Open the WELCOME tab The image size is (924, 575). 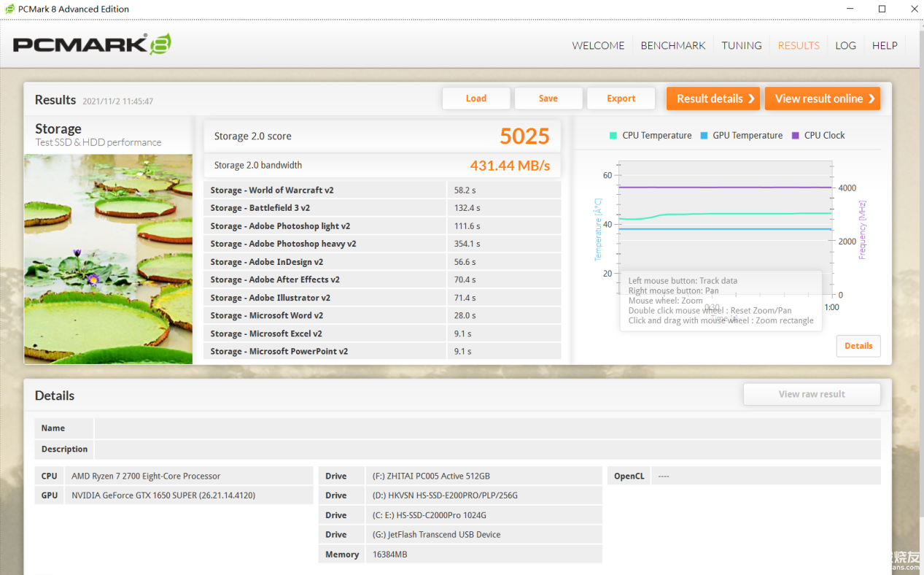(598, 45)
